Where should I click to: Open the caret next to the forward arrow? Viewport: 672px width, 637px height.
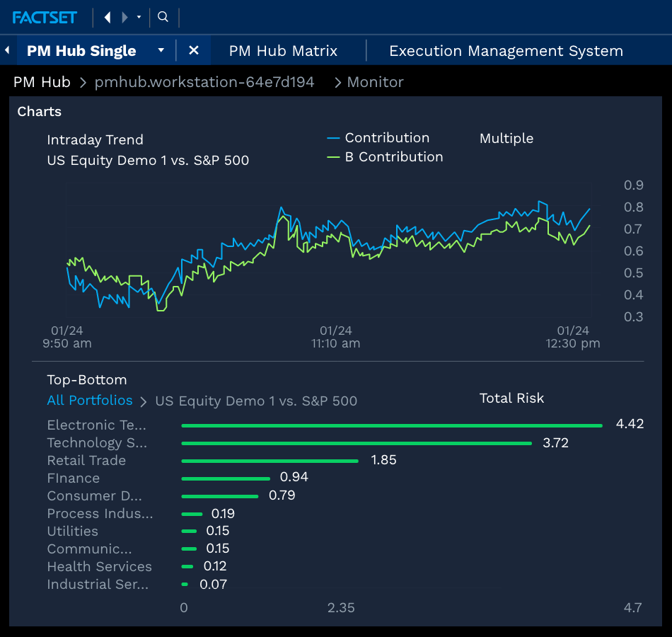(x=139, y=17)
